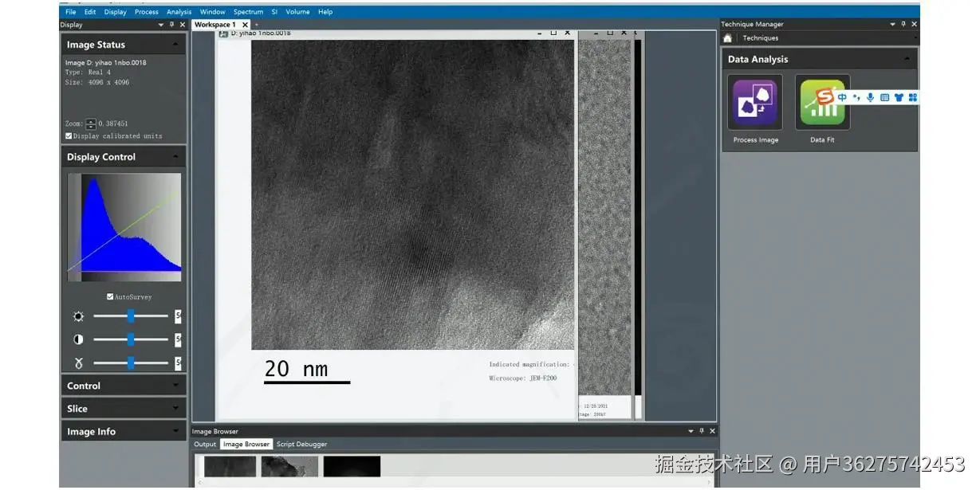Click the Sogou input method S logo
Viewport: 980px width, 490px height.
click(826, 97)
